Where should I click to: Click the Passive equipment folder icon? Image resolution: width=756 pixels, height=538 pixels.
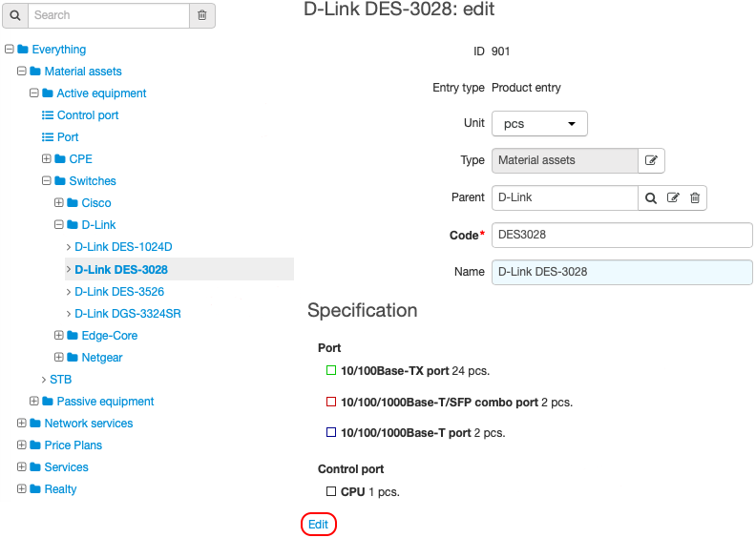(x=48, y=402)
